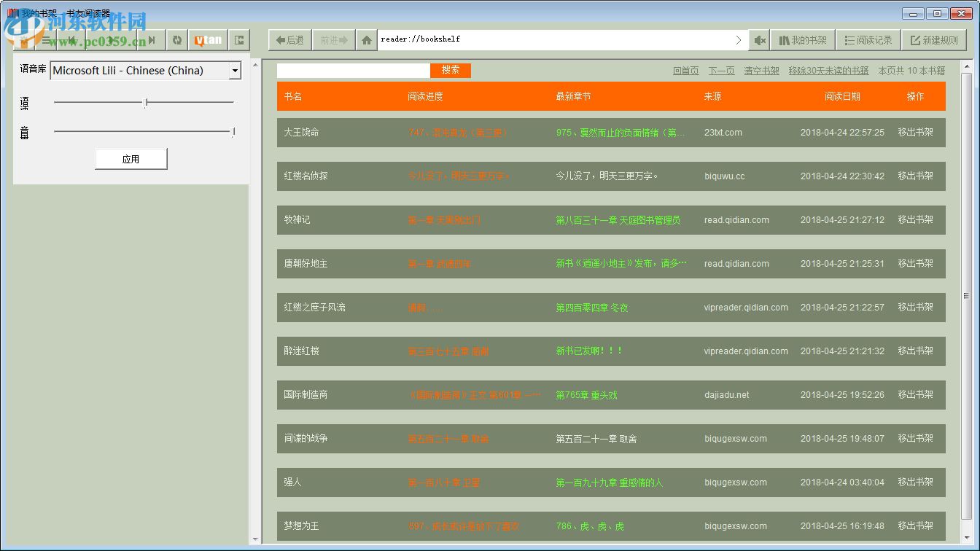Click the 书名 column header
The height and width of the screenshot is (551, 980).
click(293, 96)
